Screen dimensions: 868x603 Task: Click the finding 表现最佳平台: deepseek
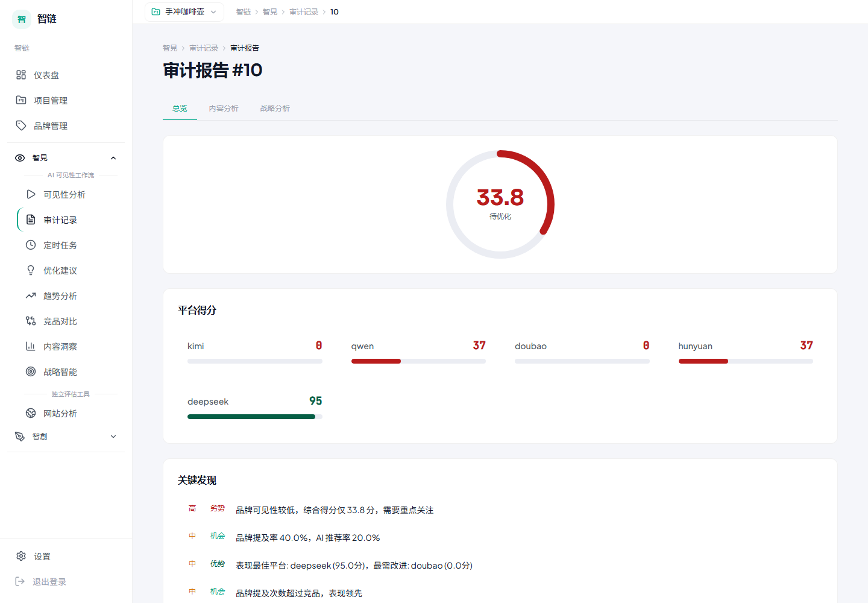(354, 566)
